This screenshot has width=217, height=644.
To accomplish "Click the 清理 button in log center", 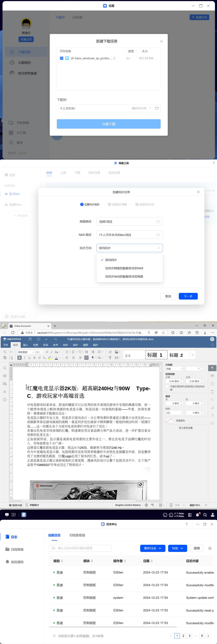I will pyautogui.click(x=197, y=548).
